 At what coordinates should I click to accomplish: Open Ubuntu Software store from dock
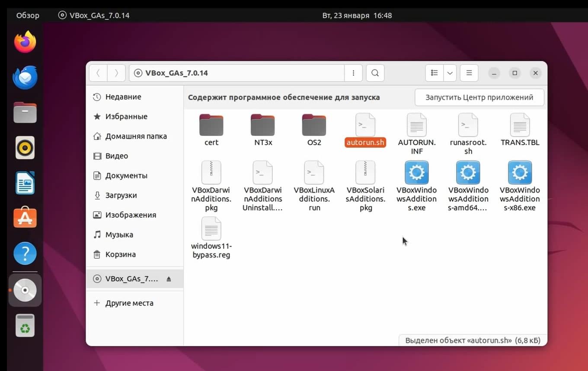pos(25,218)
